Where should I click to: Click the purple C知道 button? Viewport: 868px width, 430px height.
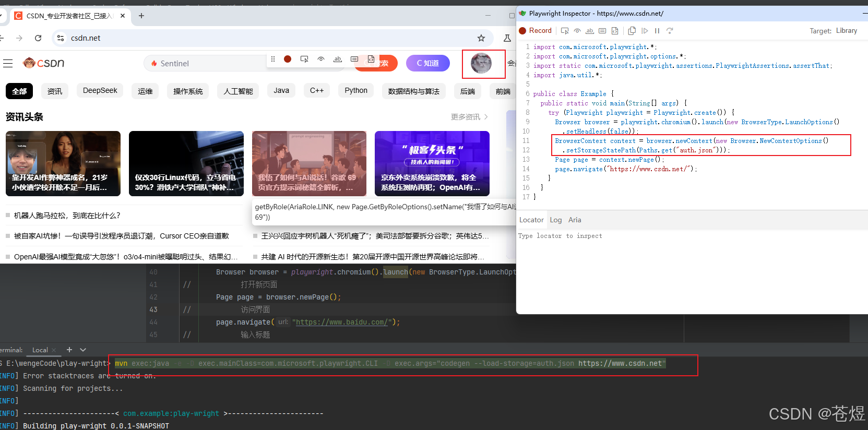(428, 63)
